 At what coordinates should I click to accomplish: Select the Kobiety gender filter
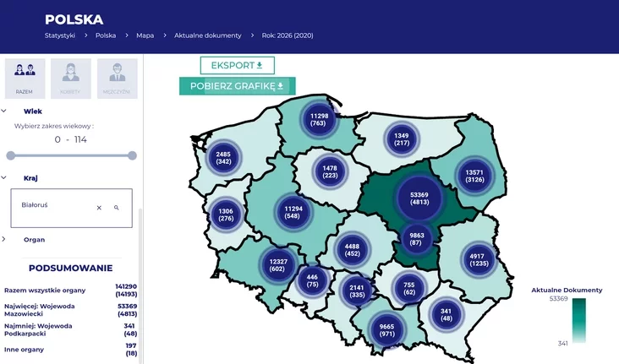click(x=70, y=77)
